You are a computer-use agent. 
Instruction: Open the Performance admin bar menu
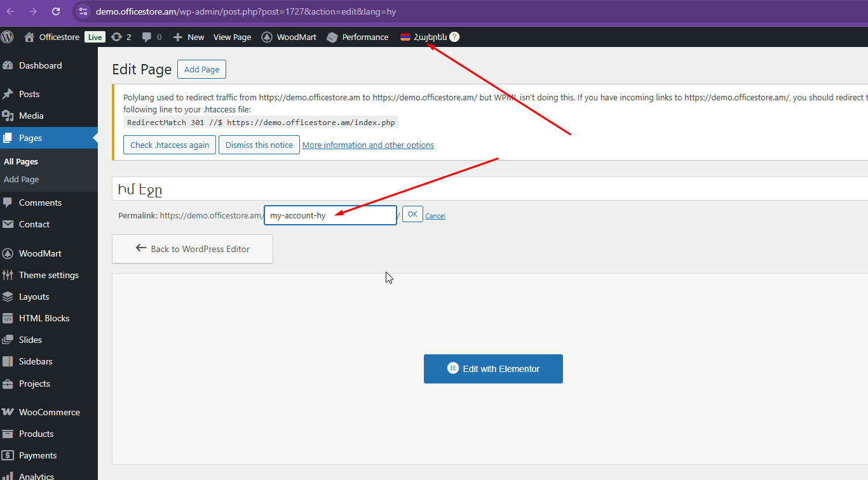[x=358, y=37]
